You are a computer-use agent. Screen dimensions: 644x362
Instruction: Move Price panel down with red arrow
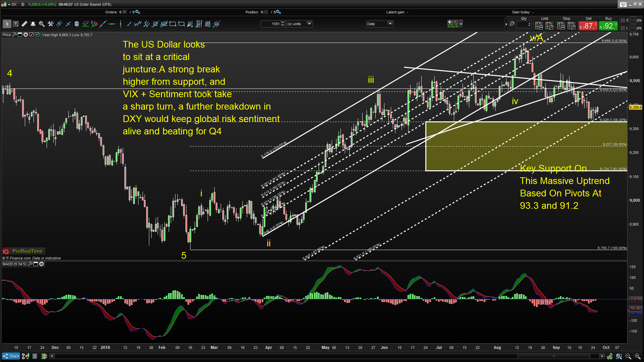31,35
